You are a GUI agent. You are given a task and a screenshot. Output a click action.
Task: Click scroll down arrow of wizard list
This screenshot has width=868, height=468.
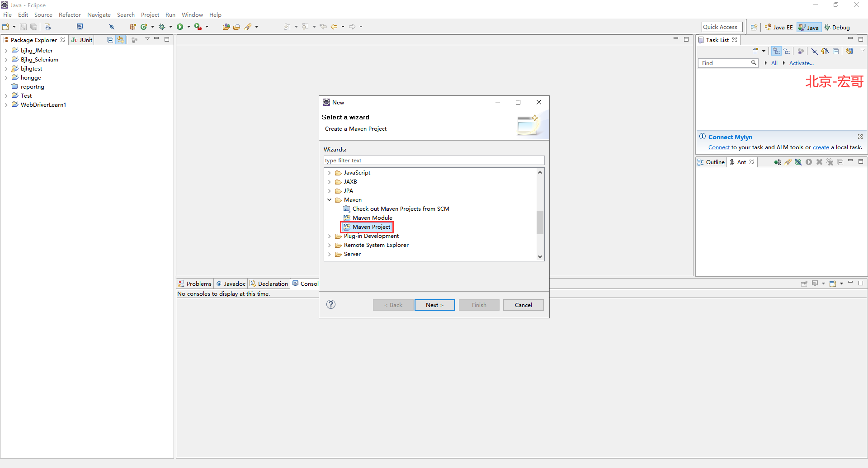click(540, 257)
